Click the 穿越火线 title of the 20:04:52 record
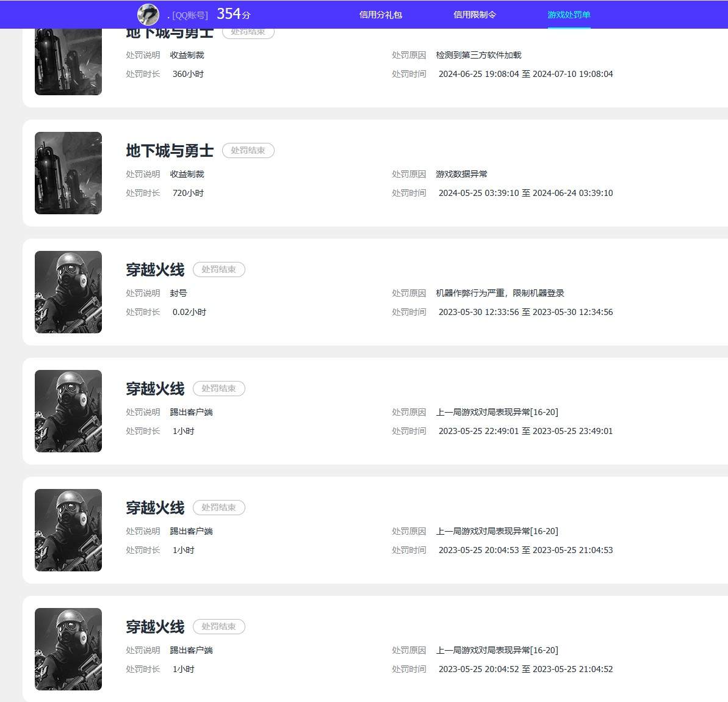 point(155,626)
